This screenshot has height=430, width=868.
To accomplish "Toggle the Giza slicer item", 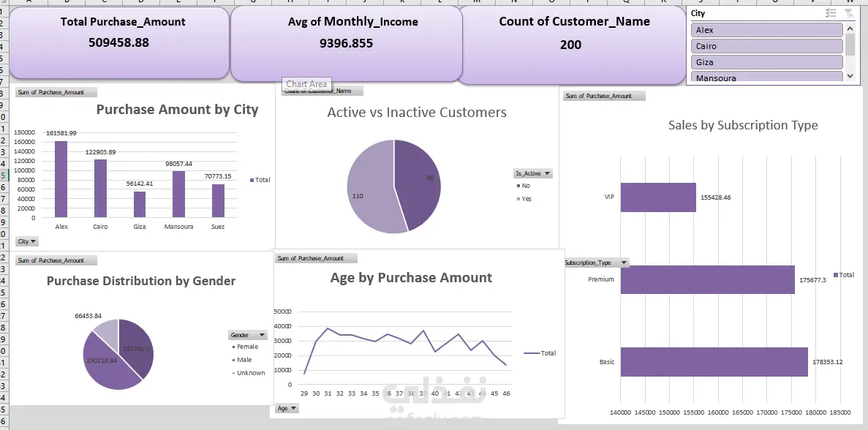I will click(766, 62).
